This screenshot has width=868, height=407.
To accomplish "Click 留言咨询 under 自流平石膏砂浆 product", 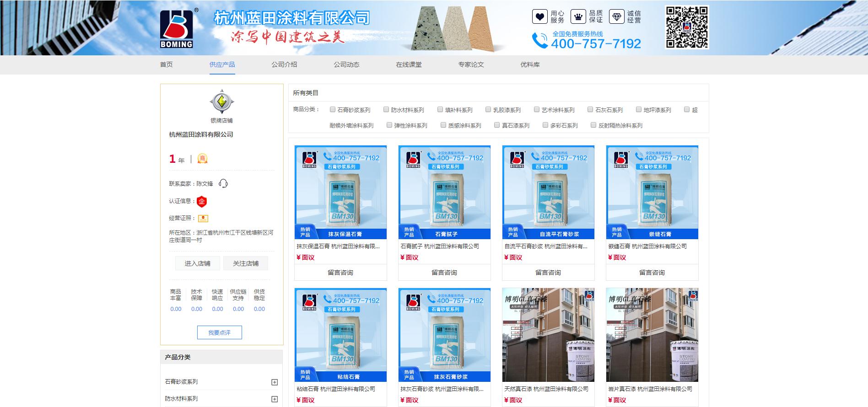I will pos(548,273).
